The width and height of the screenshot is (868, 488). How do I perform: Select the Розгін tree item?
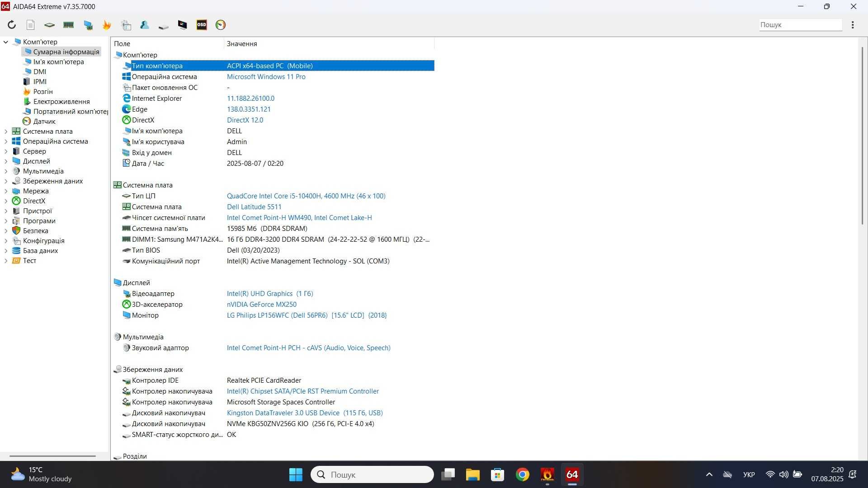(38, 92)
